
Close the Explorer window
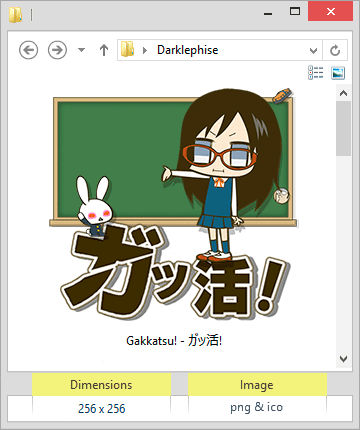tap(330, 11)
